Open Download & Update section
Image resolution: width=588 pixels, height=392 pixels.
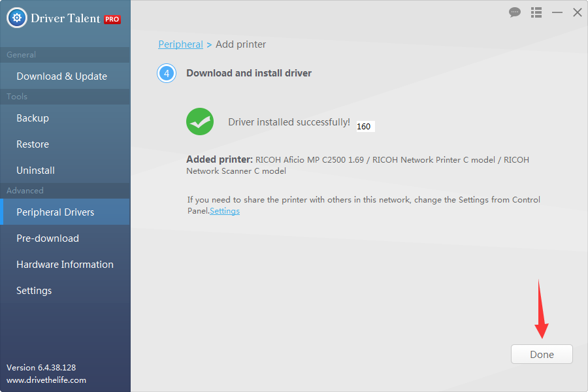click(x=65, y=76)
